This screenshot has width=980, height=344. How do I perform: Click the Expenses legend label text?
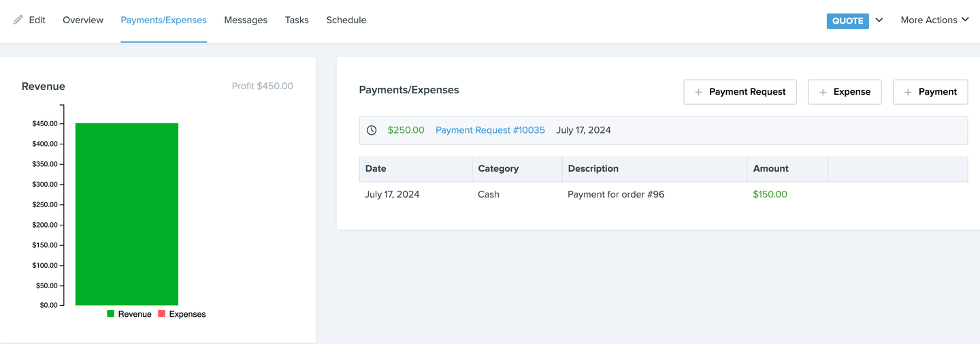(x=187, y=314)
